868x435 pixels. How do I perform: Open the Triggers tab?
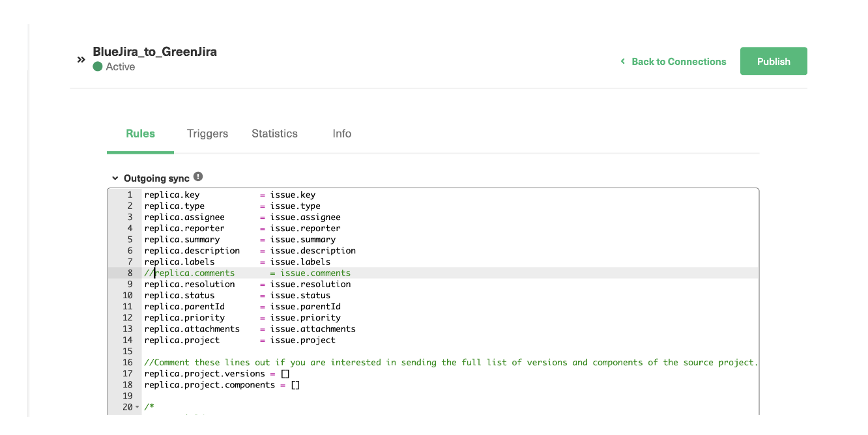pos(207,133)
